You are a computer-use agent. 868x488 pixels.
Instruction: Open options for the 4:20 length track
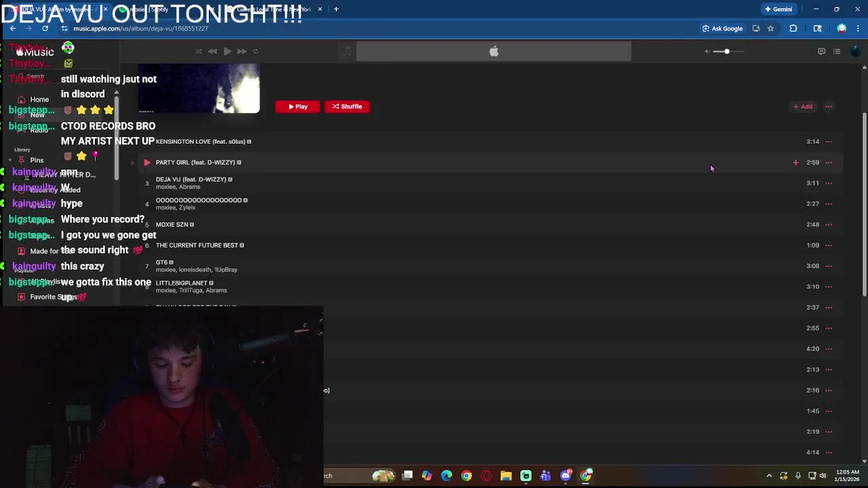tap(829, 349)
